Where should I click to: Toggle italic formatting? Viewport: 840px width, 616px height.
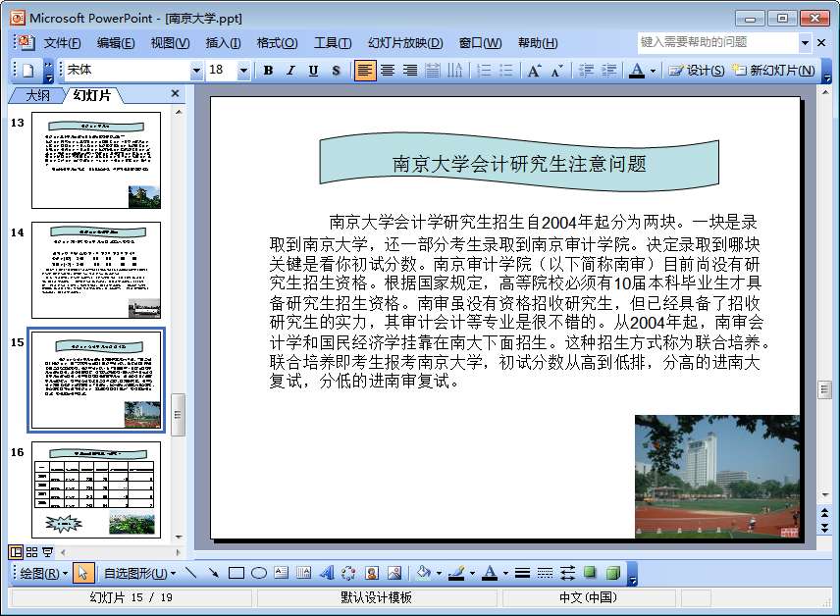click(x=290, y=71)
